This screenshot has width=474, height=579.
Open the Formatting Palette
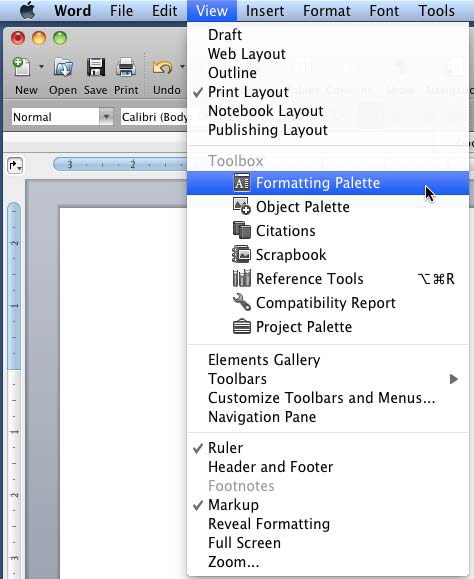point(328,183)
